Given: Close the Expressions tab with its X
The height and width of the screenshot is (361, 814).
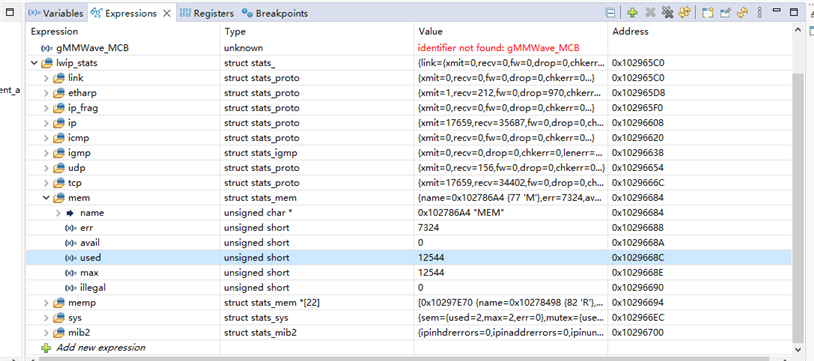Looking at the screenshot, I should click(x=167, y=14).
